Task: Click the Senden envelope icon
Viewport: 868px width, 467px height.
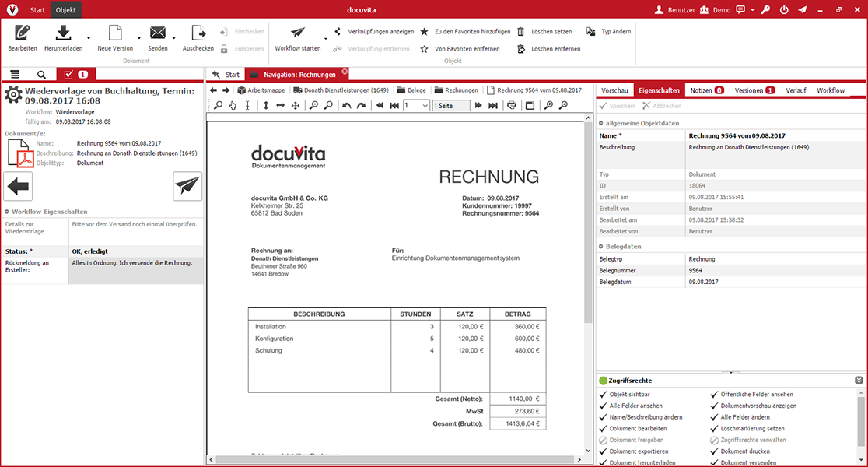Action: pyautogui.click(x=158, y=33)
